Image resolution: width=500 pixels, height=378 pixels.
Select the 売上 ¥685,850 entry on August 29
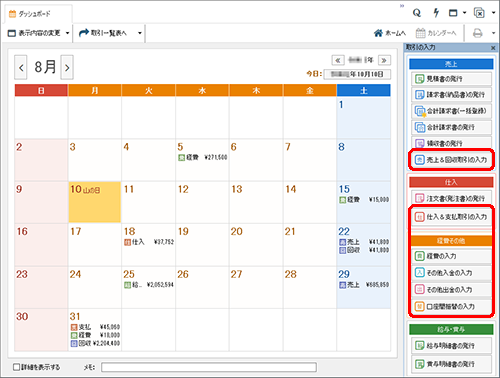pyautogui.click(x=364, y=285)
